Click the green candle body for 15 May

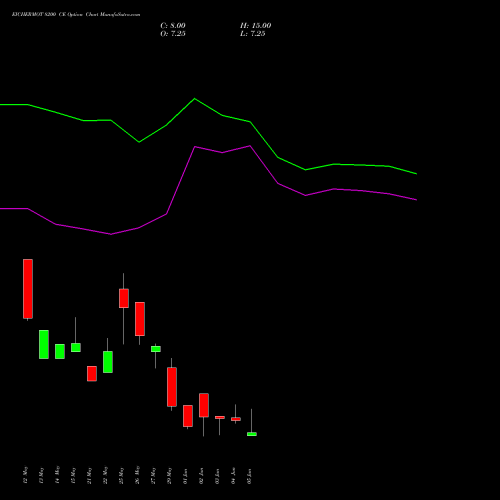point(76,347)
